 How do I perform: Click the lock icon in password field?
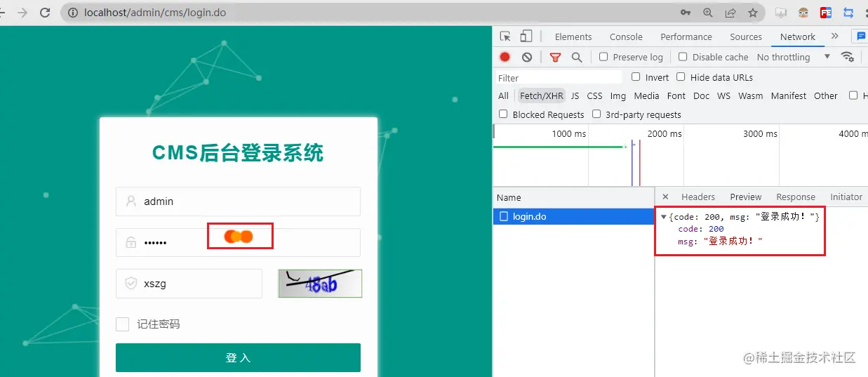point(131,242)
